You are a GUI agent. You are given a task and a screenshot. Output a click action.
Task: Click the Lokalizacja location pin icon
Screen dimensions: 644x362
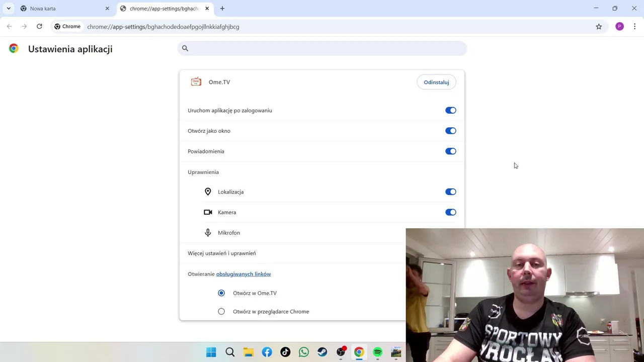click(x=208, y=192)
